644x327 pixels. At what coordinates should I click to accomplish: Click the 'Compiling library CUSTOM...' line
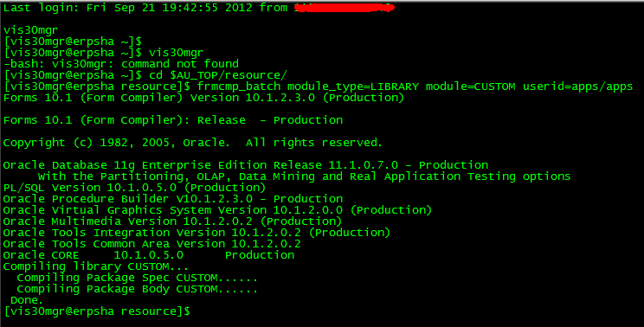point(96,266)
